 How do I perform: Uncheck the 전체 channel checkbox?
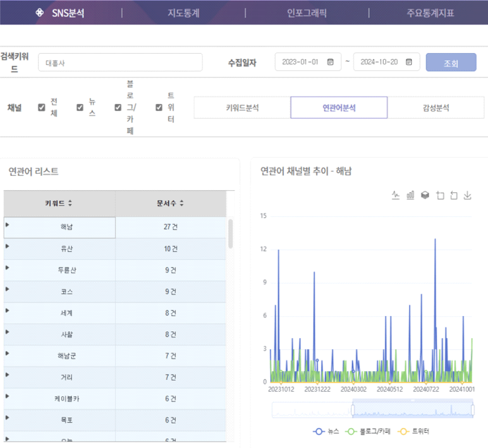tap(41, 107)
